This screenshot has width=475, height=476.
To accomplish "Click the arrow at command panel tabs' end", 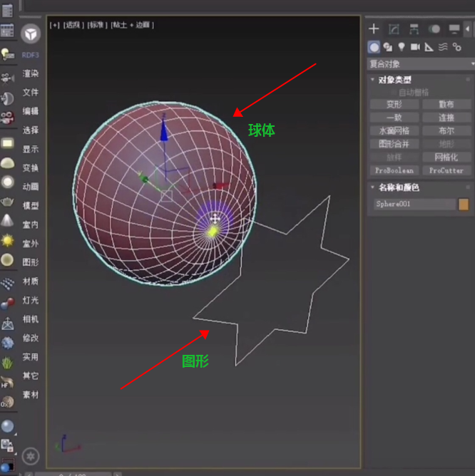I will tap(467, 29).
